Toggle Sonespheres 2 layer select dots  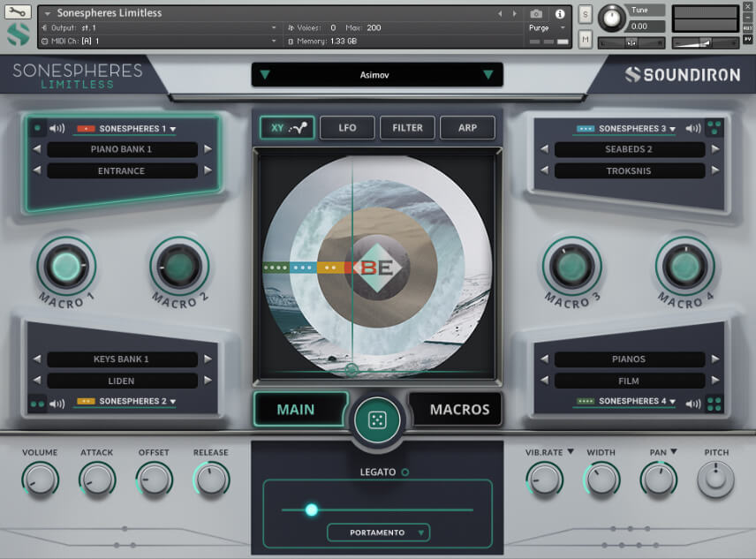pyautogui.click(x=37, y=404)
